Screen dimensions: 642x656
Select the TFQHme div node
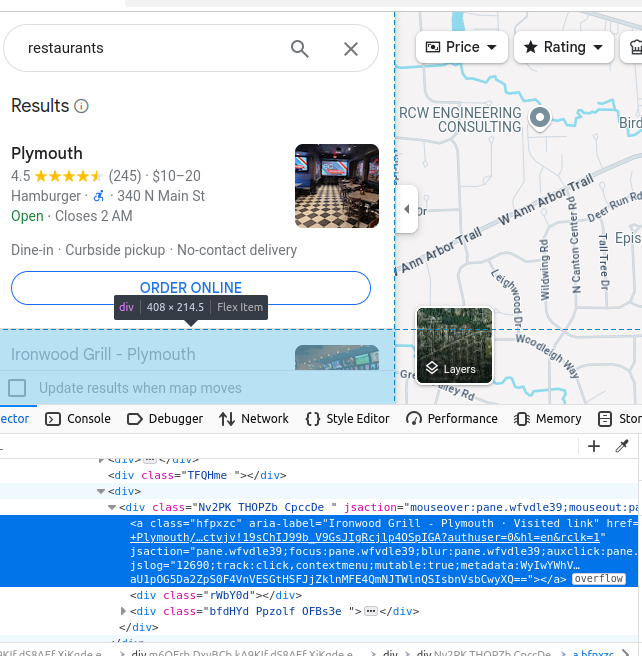(197, 475)
